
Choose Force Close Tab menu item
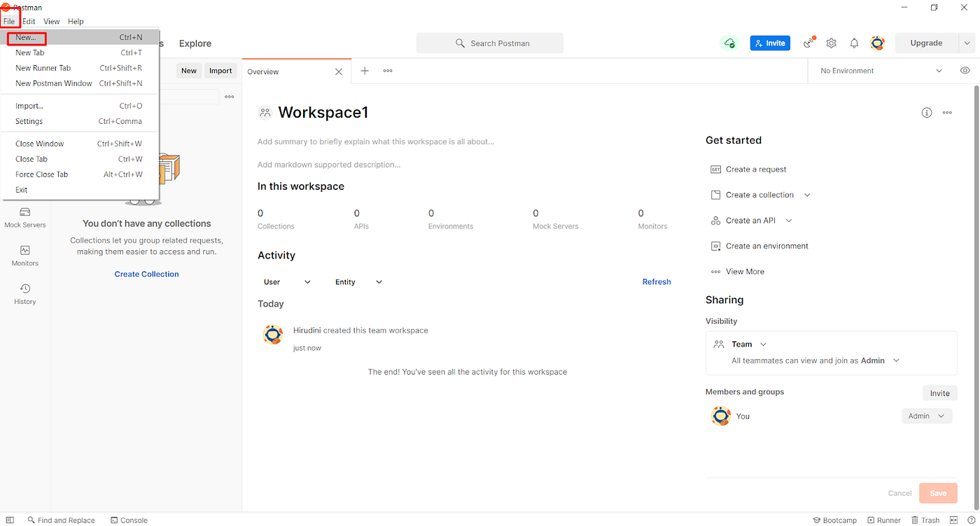(x=80, y=174)
